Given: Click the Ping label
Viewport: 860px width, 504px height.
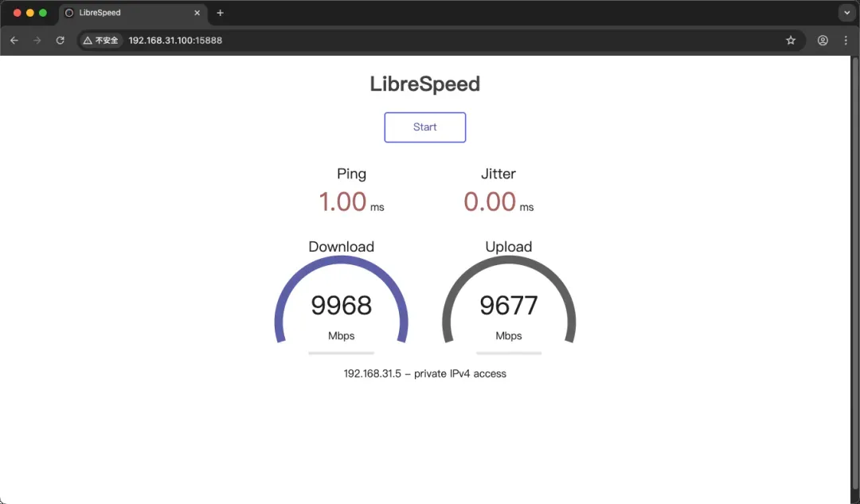Looking at the screenshot, I should point(352,174).
